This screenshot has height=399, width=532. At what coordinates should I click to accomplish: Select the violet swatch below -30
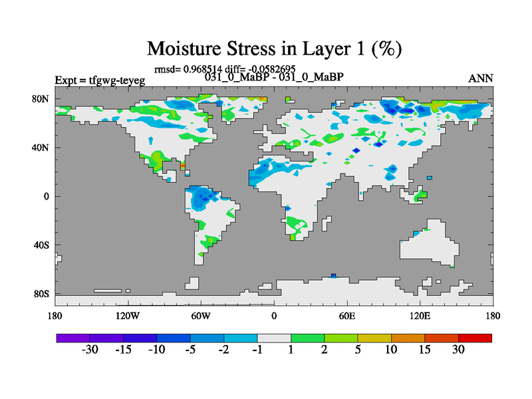(73, 338)
